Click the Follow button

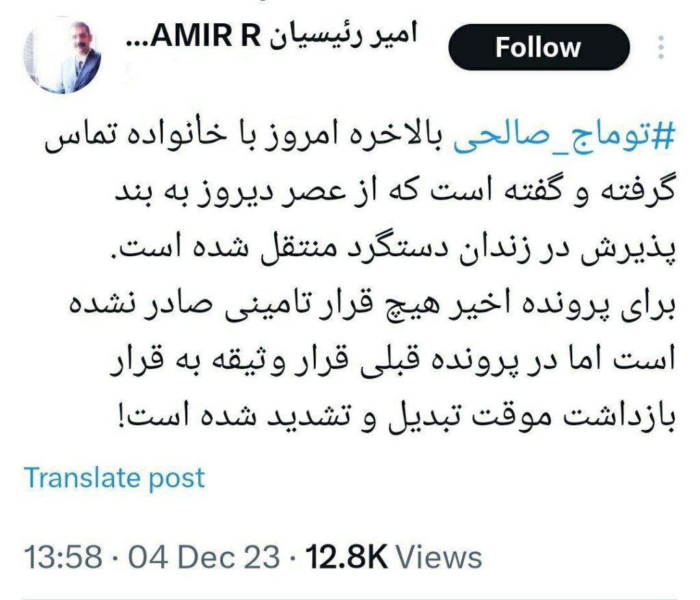click(539, 47)
